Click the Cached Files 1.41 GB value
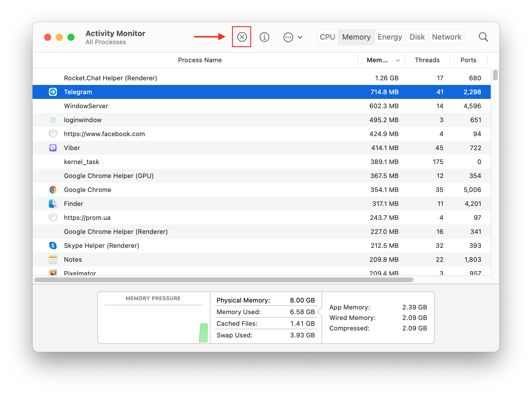532x395 pixels. (x=302, y=323)
